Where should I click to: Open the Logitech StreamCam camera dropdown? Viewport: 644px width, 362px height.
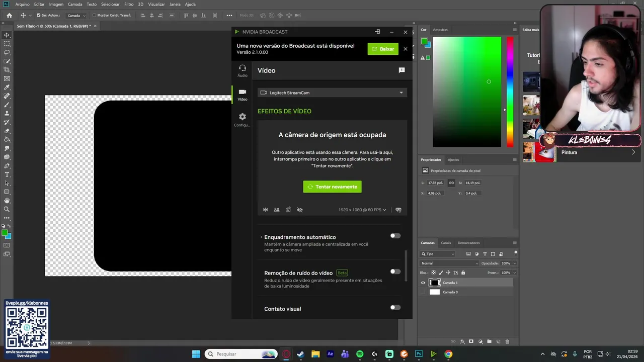coord(332,93)
